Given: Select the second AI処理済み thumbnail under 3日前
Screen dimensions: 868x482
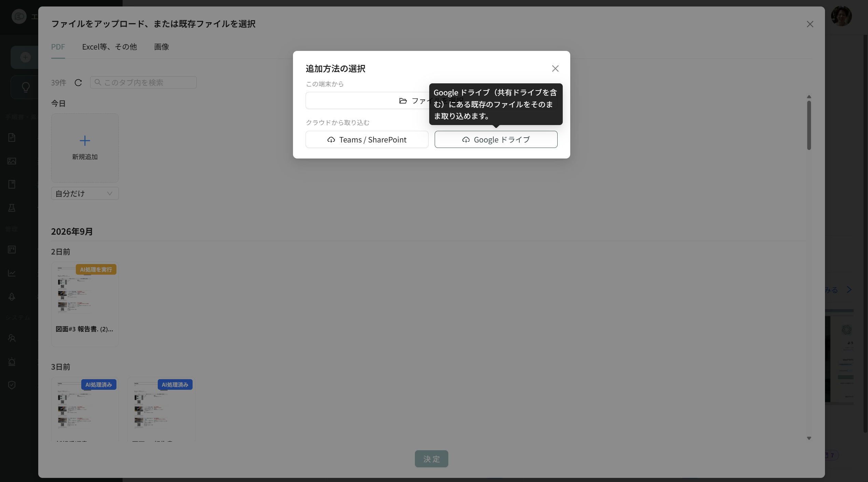Looking at the screenshot, I should pos(162,409).
